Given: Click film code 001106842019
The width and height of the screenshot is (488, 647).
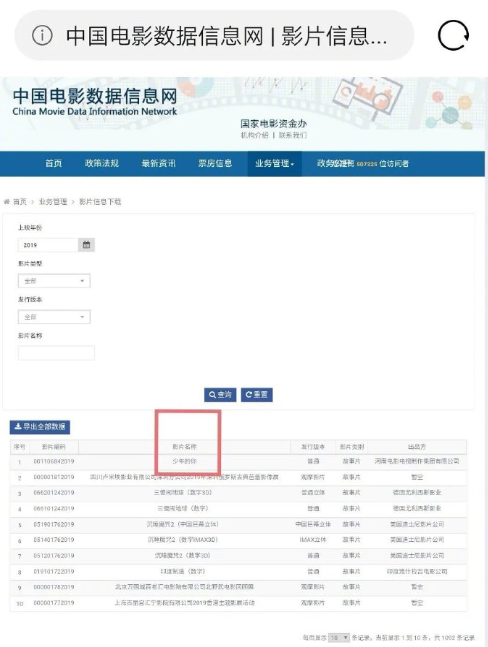Looking at the screenshot, I should [54, 461].
